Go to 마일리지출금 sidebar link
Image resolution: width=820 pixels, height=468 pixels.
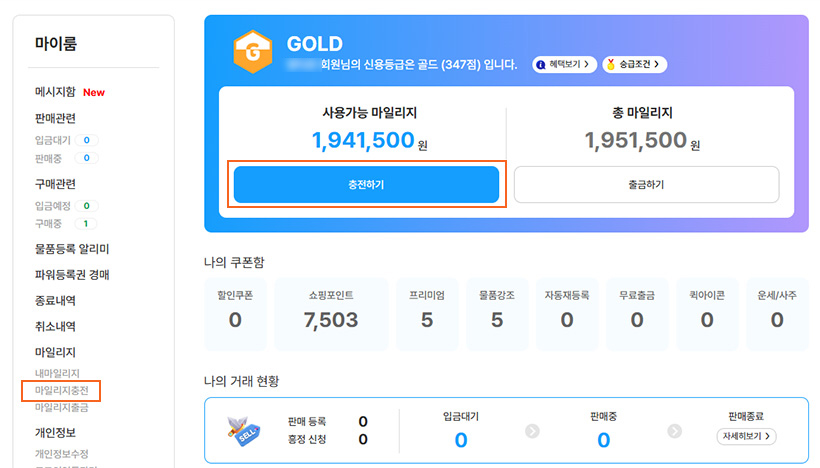point(62,407)
